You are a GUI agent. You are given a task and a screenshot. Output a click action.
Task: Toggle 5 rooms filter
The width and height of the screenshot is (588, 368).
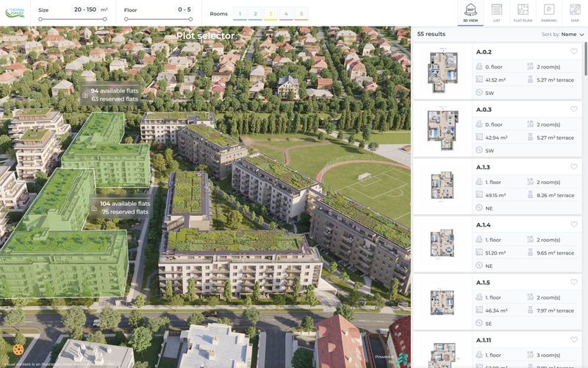coord(301,13)
